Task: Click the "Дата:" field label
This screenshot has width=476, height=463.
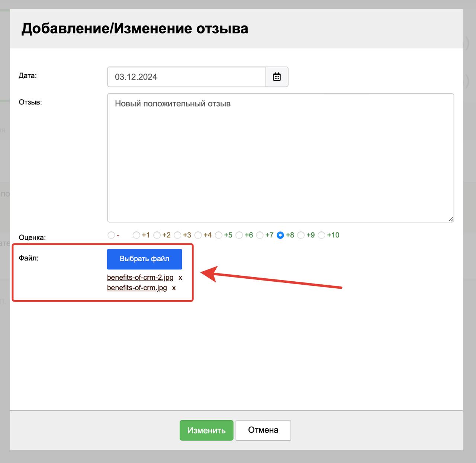Action: (x=28, y=76)
